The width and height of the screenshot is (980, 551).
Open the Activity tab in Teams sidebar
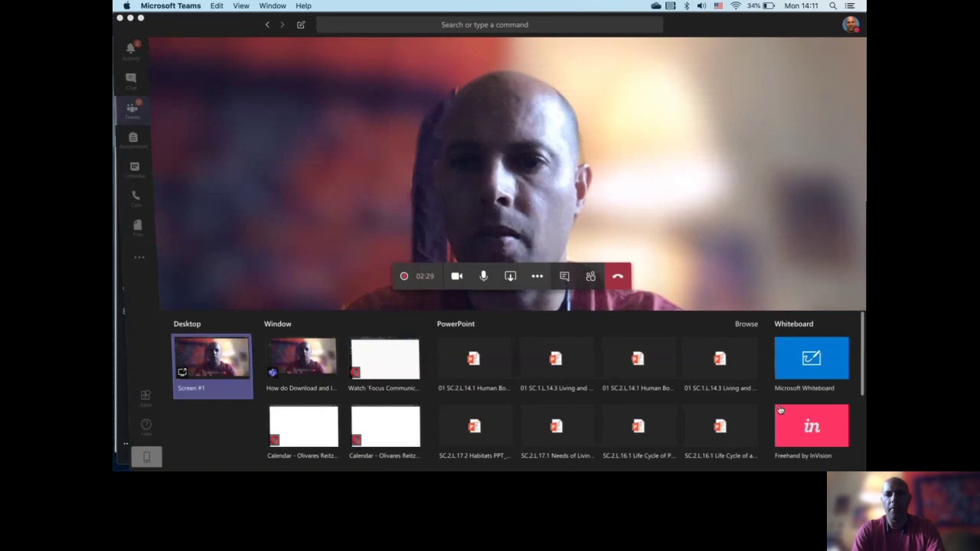coord(131,51)
